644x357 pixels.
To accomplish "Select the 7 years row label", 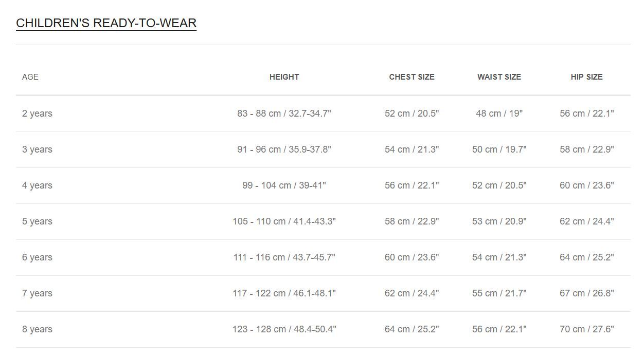I will pyautogui.click(x=37, y=293).
